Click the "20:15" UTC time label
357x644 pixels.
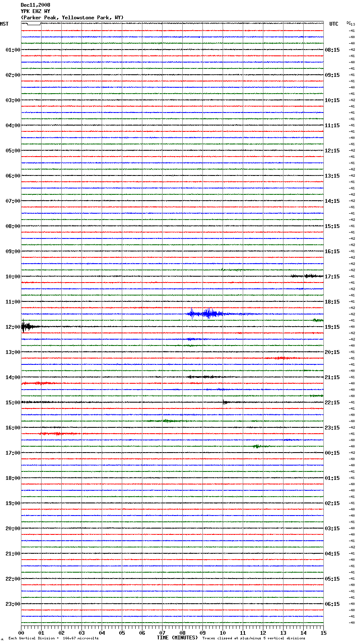[332, 352]
